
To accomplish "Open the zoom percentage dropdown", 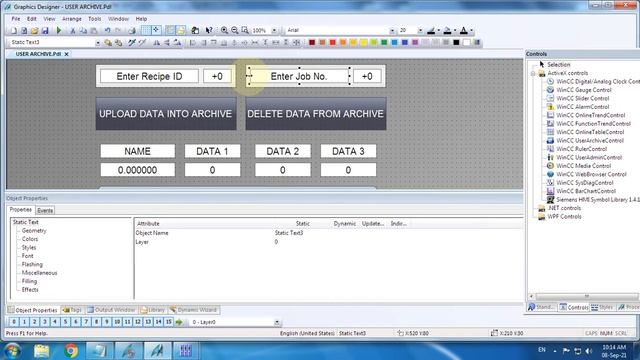I will click(274, 31).
